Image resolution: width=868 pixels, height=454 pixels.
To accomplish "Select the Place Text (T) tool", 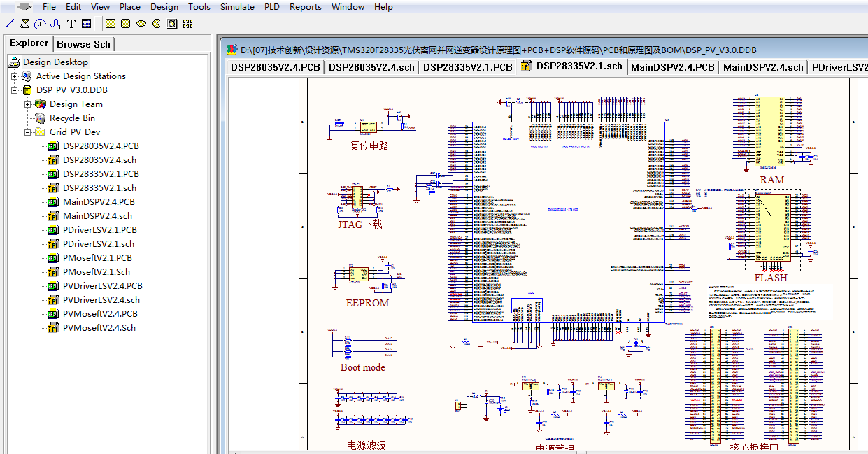I will [x=71, y=23].
